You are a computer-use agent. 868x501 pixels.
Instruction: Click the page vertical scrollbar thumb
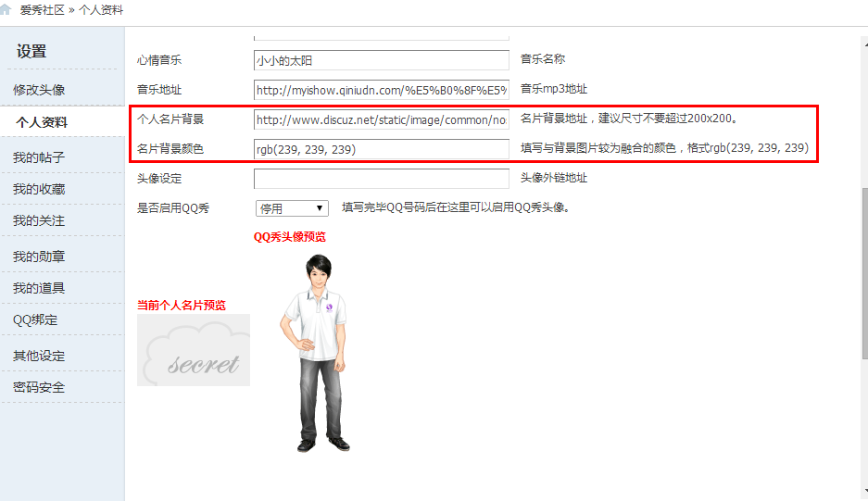(864, 274)
